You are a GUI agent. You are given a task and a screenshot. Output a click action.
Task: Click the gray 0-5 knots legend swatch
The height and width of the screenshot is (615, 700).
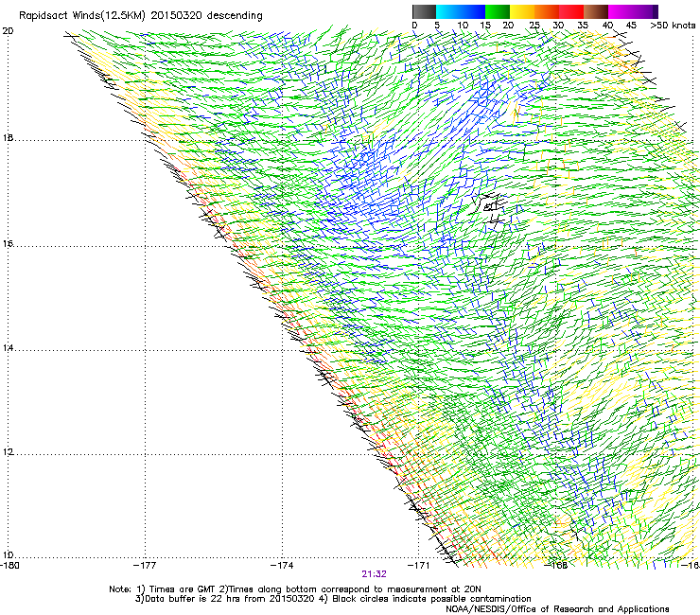(x=424, y=11)
